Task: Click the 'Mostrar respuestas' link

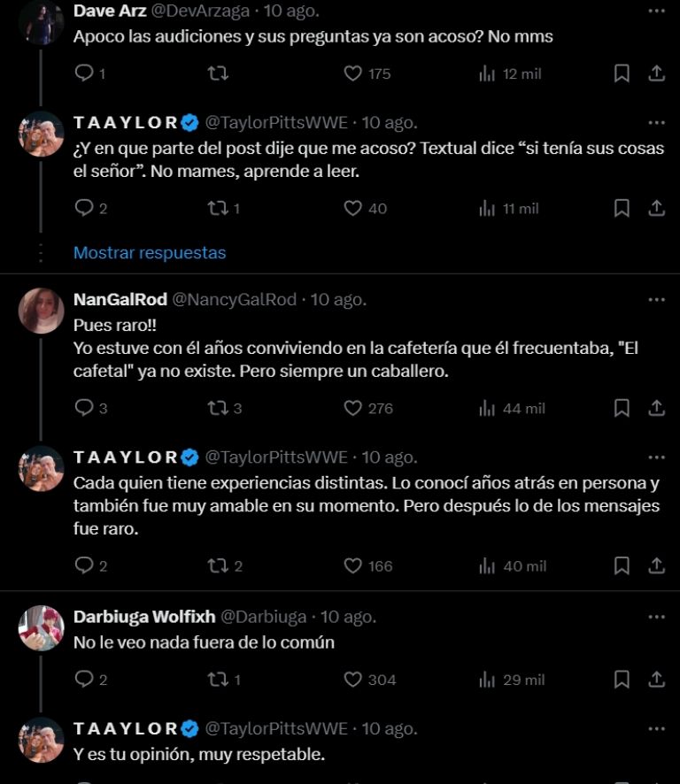Action: tap(147, 253)
